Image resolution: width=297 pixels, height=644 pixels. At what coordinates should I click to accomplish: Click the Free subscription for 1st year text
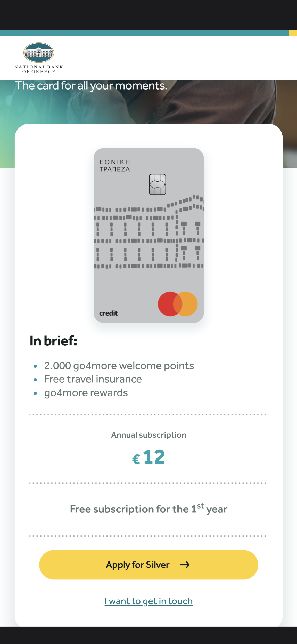point(148,509)
